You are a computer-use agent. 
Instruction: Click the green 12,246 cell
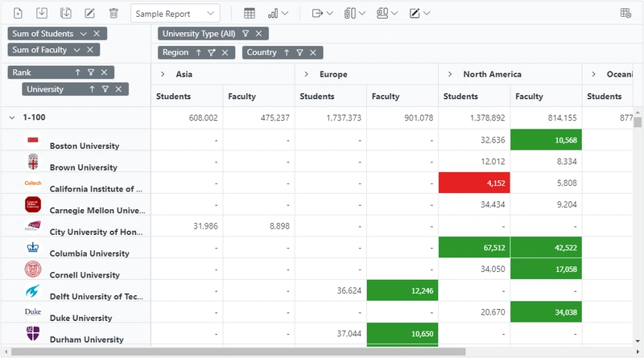[402, 290]
